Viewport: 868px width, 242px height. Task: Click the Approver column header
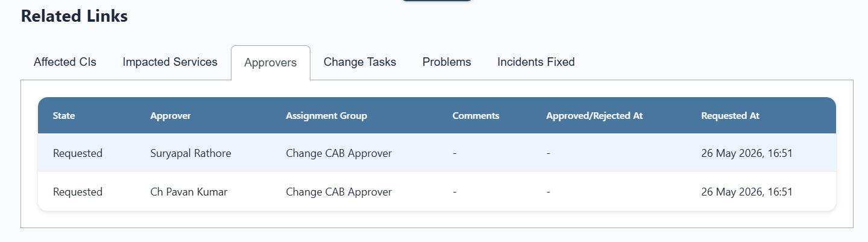(x=171, y=116)
